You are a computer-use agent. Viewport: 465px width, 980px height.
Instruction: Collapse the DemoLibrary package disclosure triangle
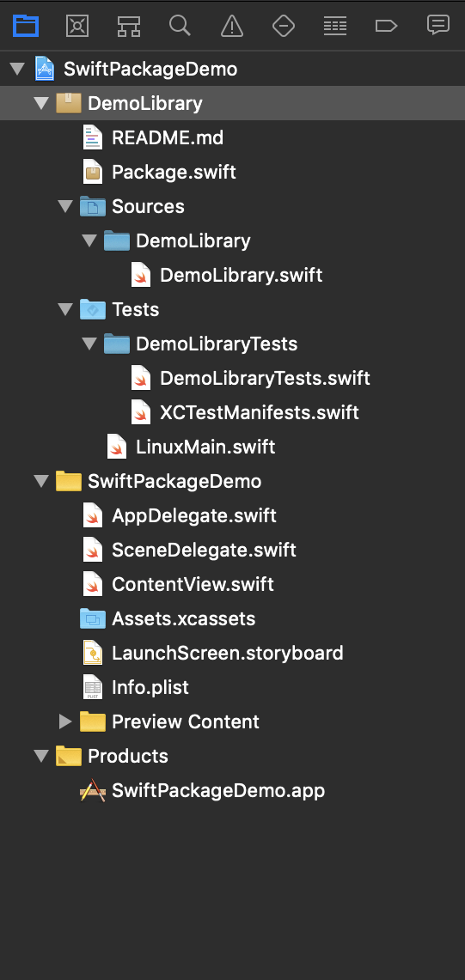(x=41, y=103)
